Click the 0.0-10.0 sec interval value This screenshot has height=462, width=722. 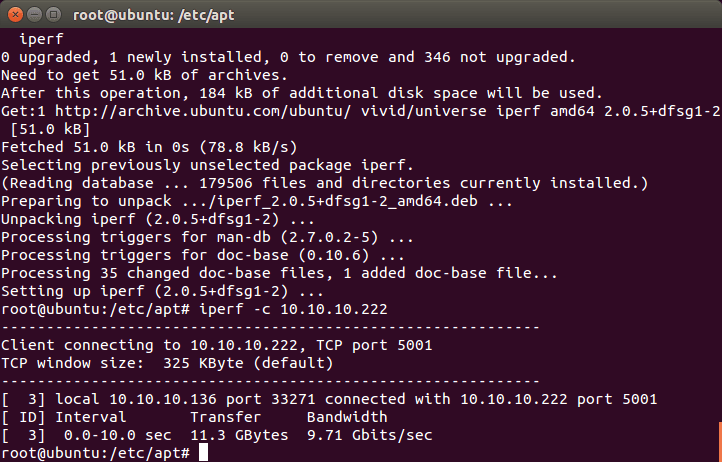point(118,436)
